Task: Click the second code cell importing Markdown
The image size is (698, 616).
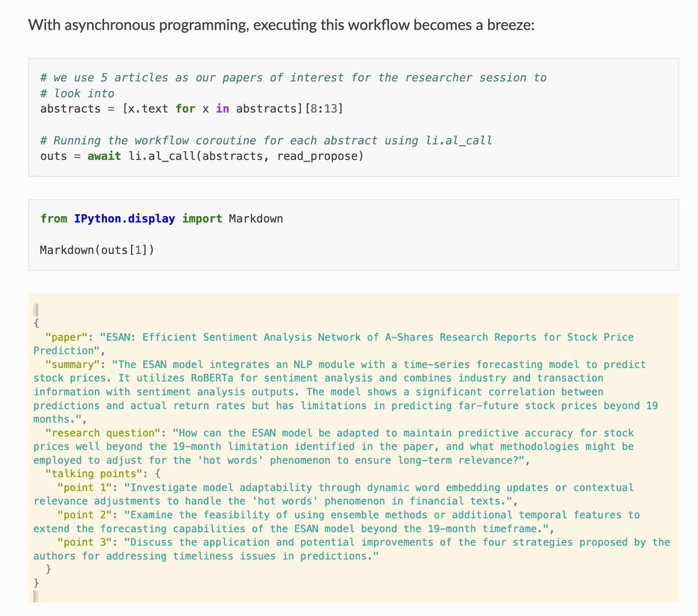Action: [354, 235]
